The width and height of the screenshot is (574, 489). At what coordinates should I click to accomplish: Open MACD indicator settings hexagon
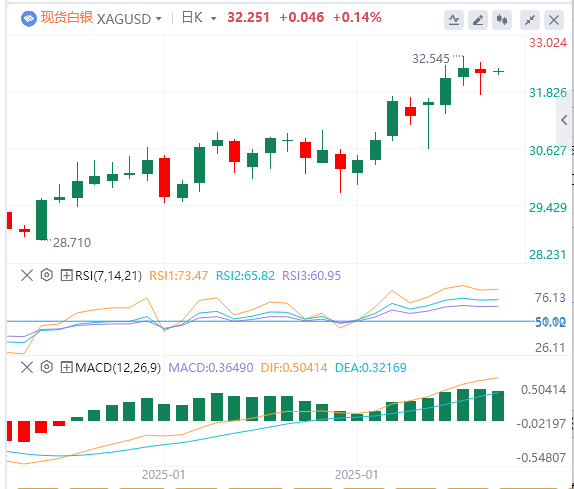point(46,367)
